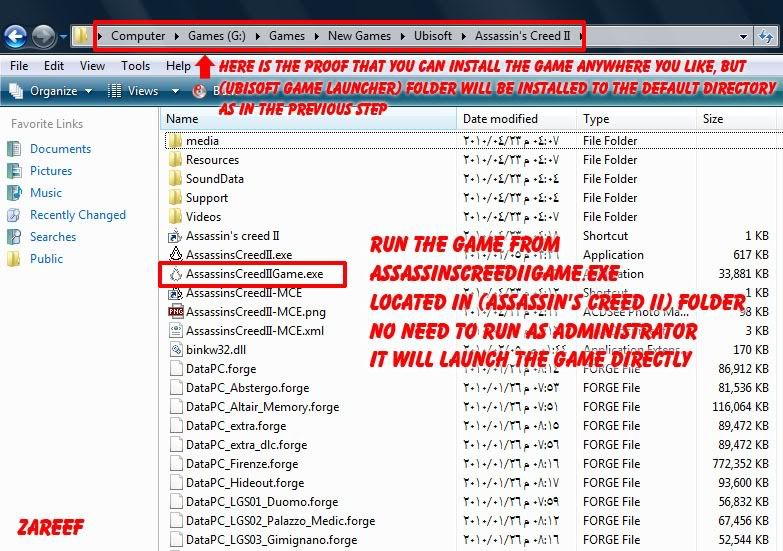
Task: Select AssassinsCreedIIGame.exe application icon
Action: point(175,274)
